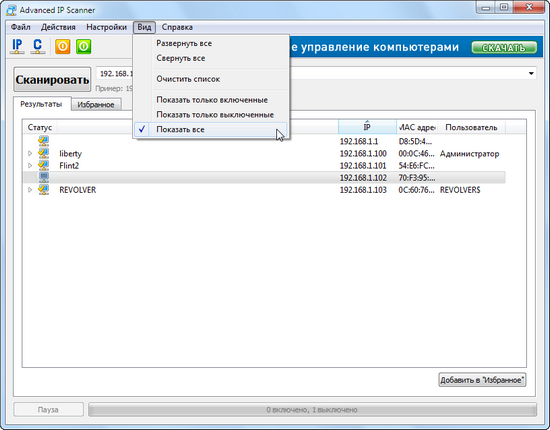
Task: Click the green СКАЧАТЬ button
Action: 504,48
